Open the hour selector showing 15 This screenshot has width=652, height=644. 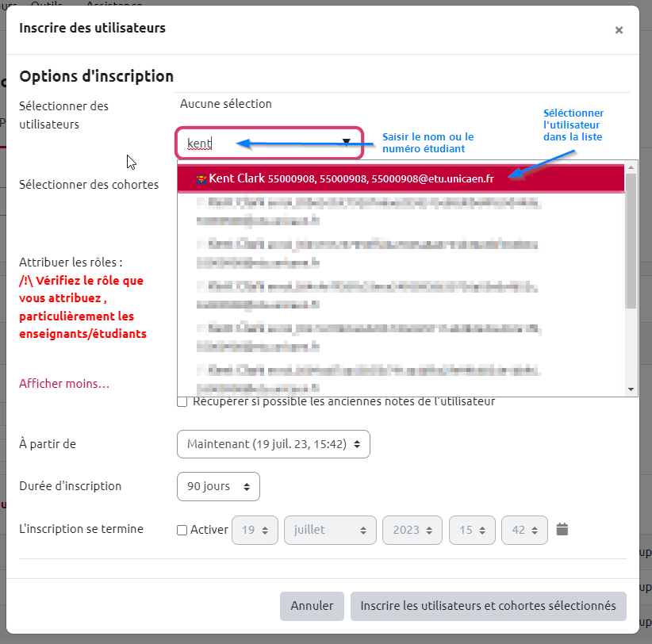(472, 530)
